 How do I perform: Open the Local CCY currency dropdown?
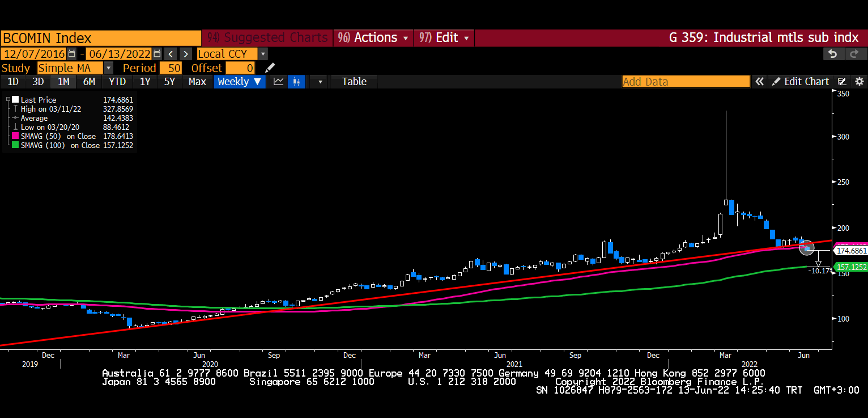(263, 54)
